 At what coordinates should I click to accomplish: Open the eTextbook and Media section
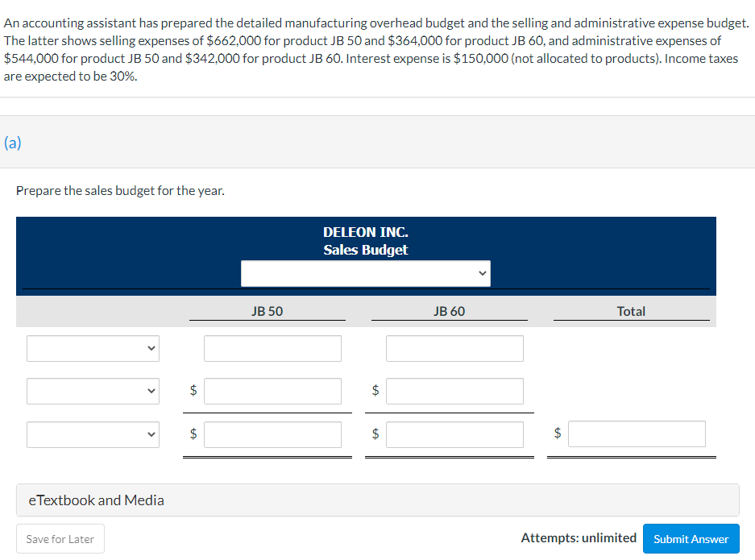[x=95, y=500]
